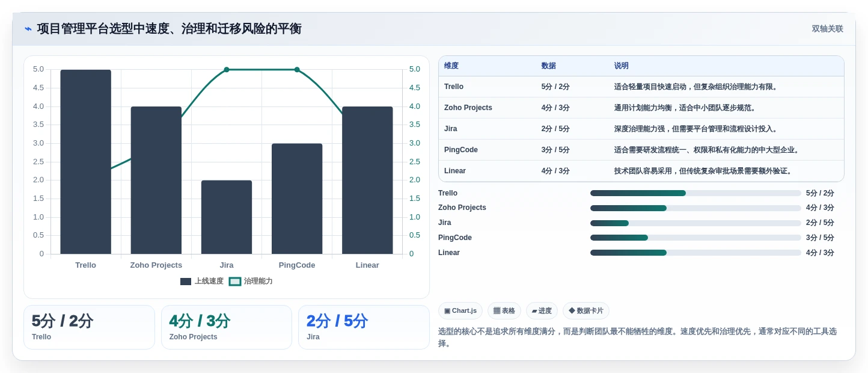The image size is (868, 373).
Task: Click the dashboard title 项目管理平台选型
Action: [169, 29]
